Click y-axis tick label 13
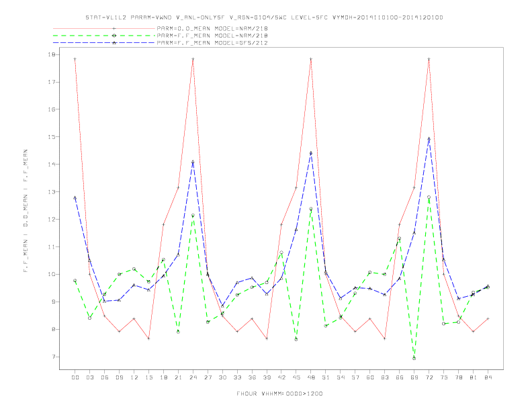The height and width of the screenshot is (411, 532). (x=52, y=191)
